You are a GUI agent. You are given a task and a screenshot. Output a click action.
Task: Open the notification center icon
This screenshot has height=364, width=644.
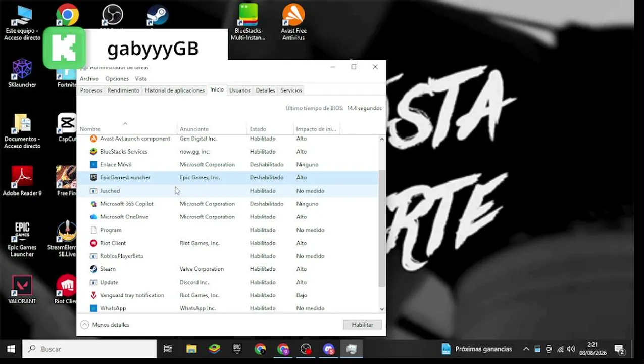[619, 349]
